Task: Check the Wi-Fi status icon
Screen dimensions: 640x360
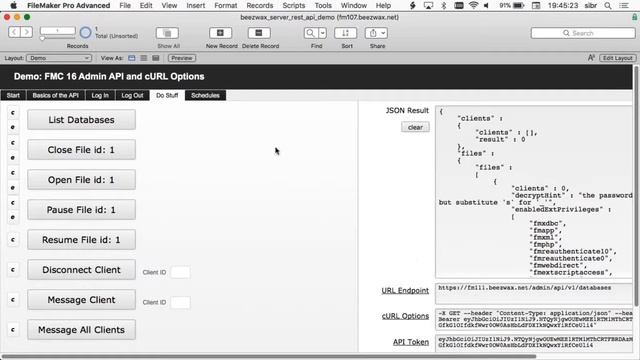Action: coord(473,5)
